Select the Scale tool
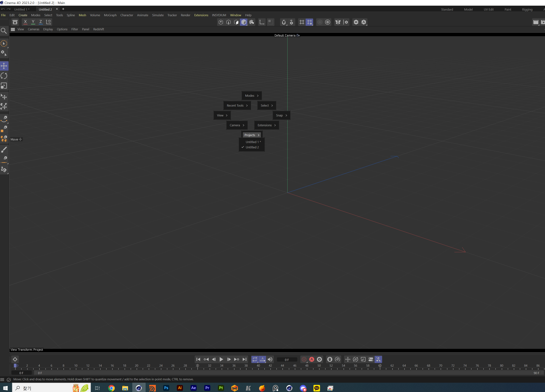 [x=4, y=86]
